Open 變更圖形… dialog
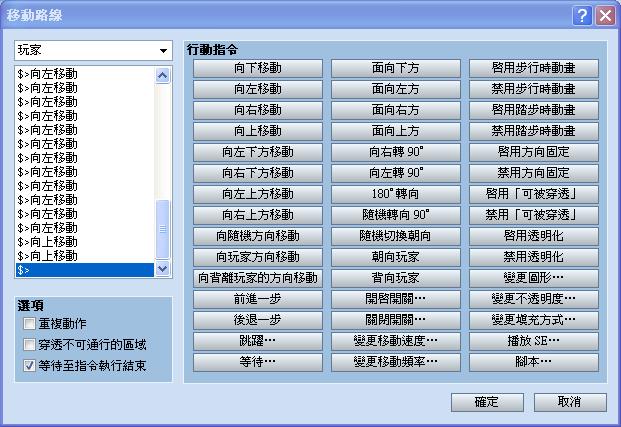This screenshot has height=427, width=621. point(533,278)
